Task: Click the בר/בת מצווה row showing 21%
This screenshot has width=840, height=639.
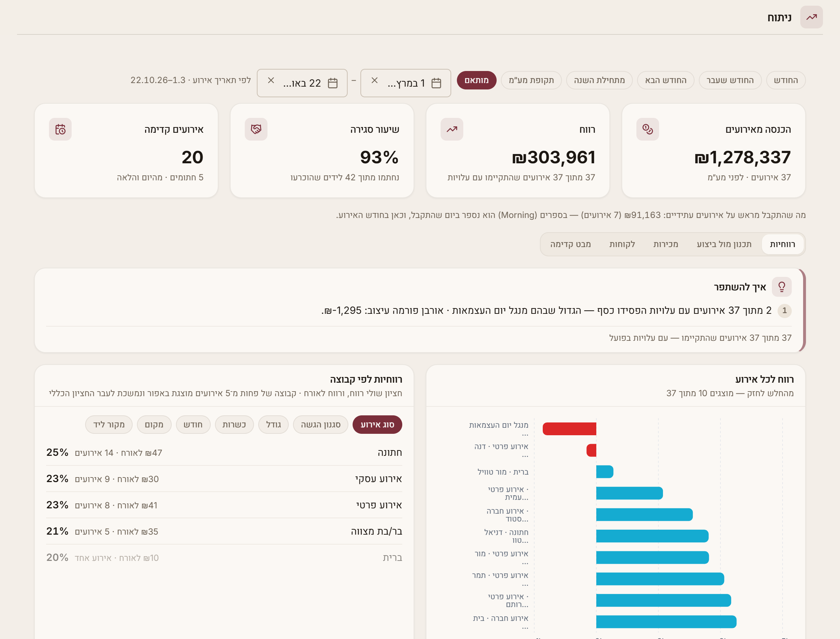Action: coord(224,531)
